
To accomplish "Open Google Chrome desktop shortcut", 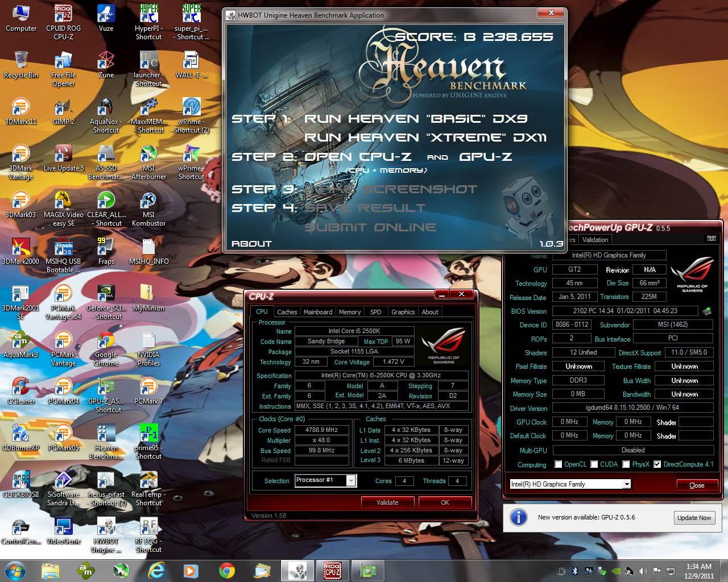I will click(x=106, y=349).
